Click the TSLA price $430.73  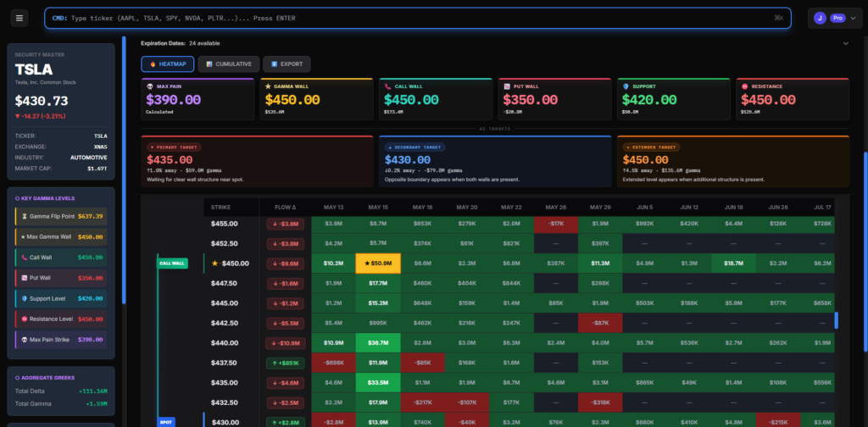[42, 101]
